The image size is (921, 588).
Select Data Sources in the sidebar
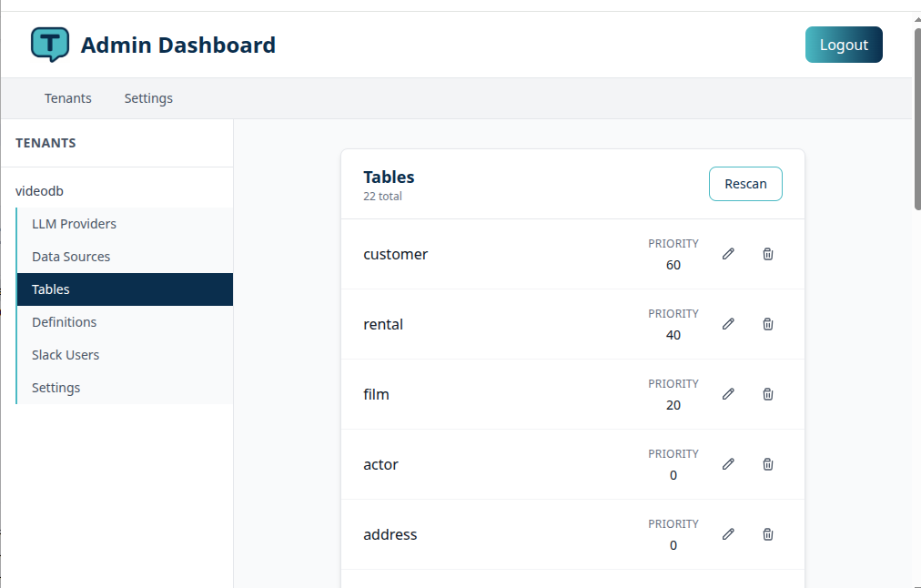(x=69, y=256)
